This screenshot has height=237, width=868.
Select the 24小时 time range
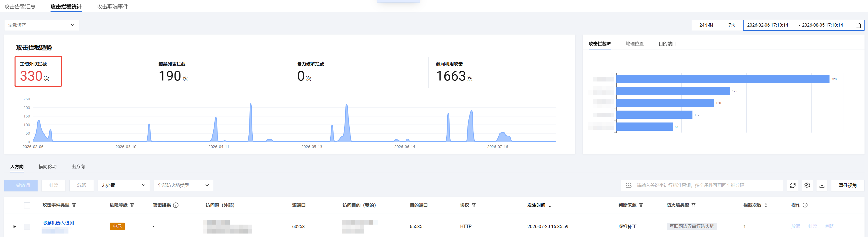click(x=706, y=25)
